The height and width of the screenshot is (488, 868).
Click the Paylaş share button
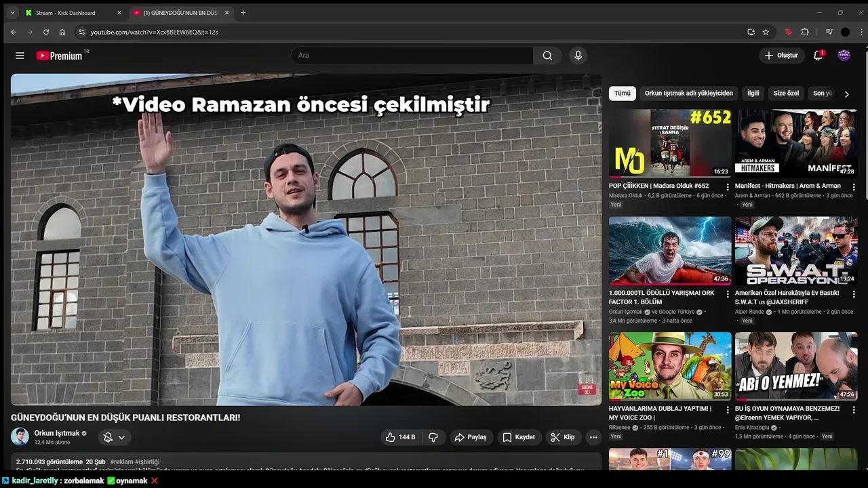tap(470, 437)
